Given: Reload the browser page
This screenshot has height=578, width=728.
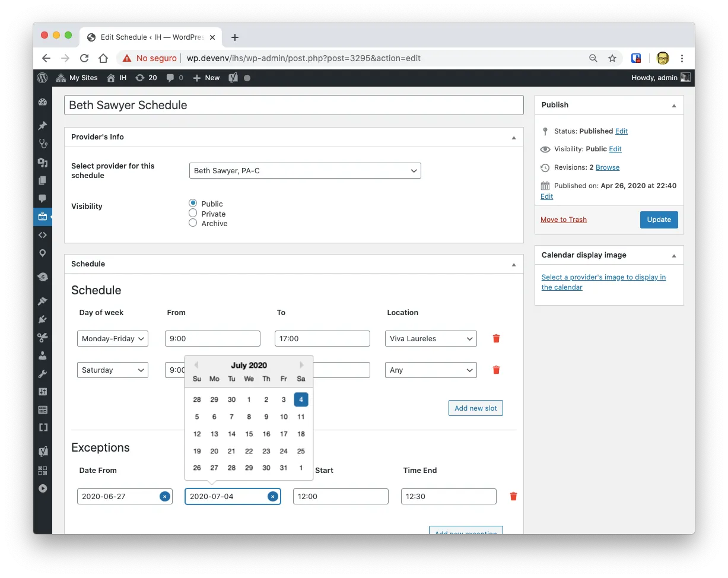Looking at the screenshot, I should click(84, 58).
